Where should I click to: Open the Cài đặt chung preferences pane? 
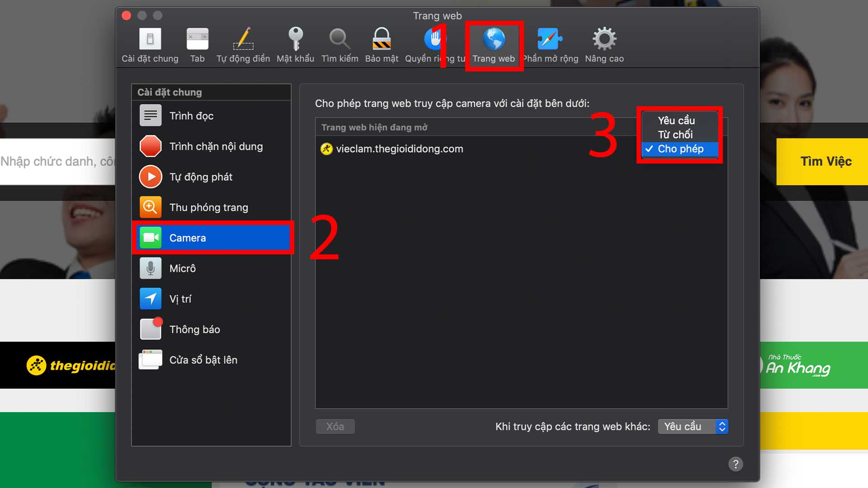[x=150, y=45]
